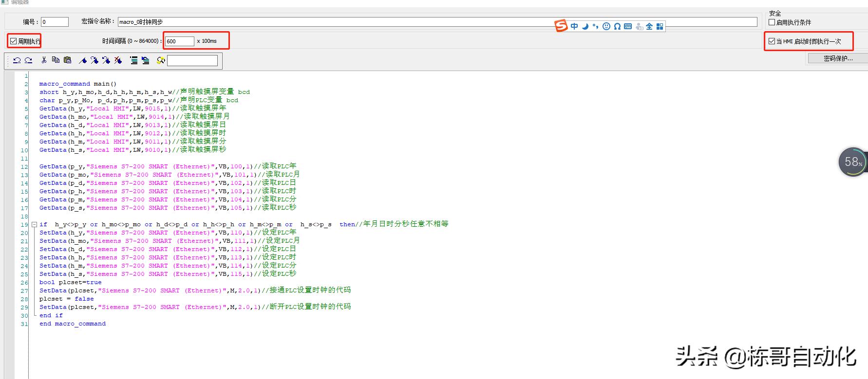This screenshot has width=868, height=379.
Task: Click the blue-arrow code outlining toolbar icon
Action: (x=146, y=60)
